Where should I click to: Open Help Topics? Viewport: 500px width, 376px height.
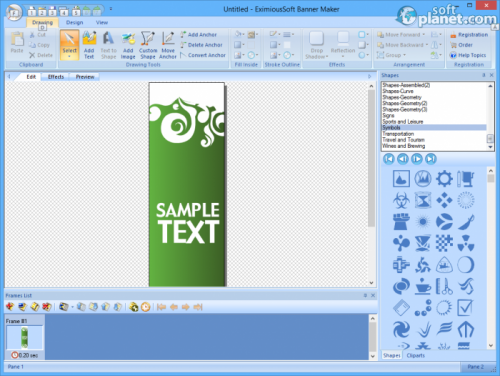click(468, 55)
